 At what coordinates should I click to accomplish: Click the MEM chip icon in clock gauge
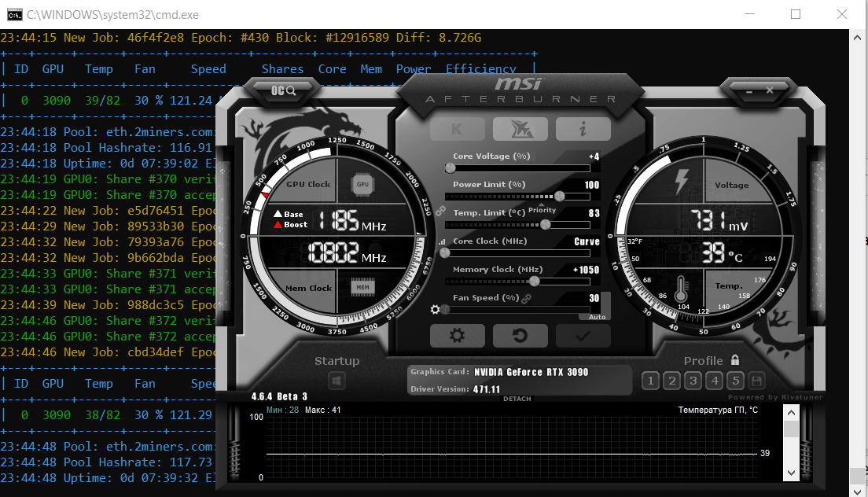click(362, 287)
